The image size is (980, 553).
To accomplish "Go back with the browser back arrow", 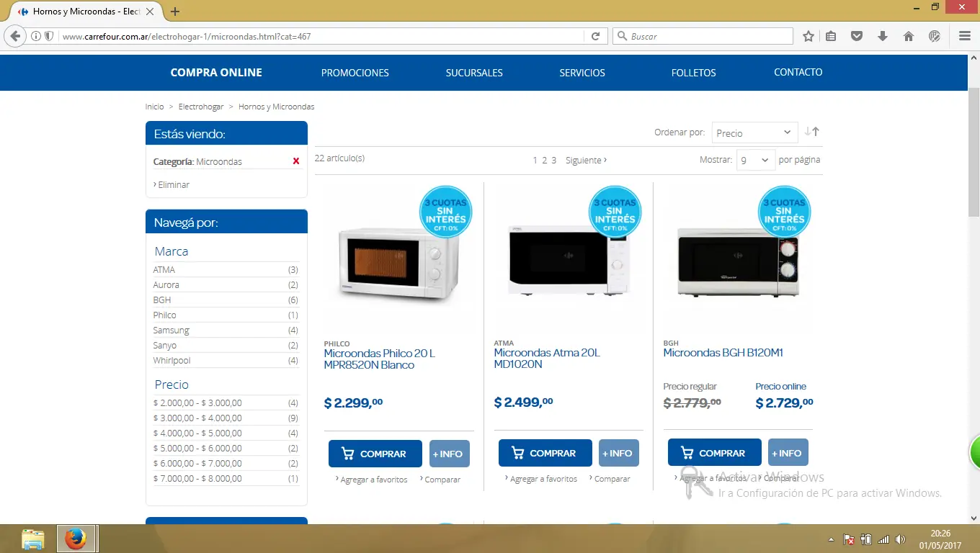I will 16,36.
